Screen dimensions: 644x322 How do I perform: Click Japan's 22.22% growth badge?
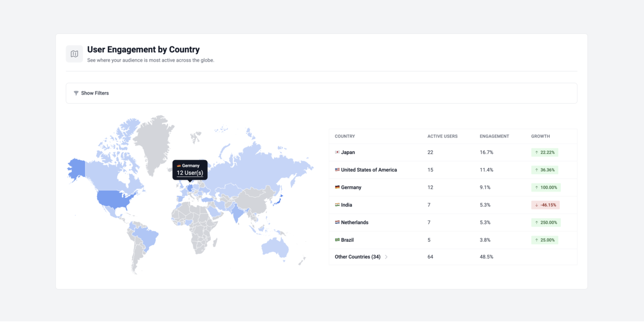(545, 153)
